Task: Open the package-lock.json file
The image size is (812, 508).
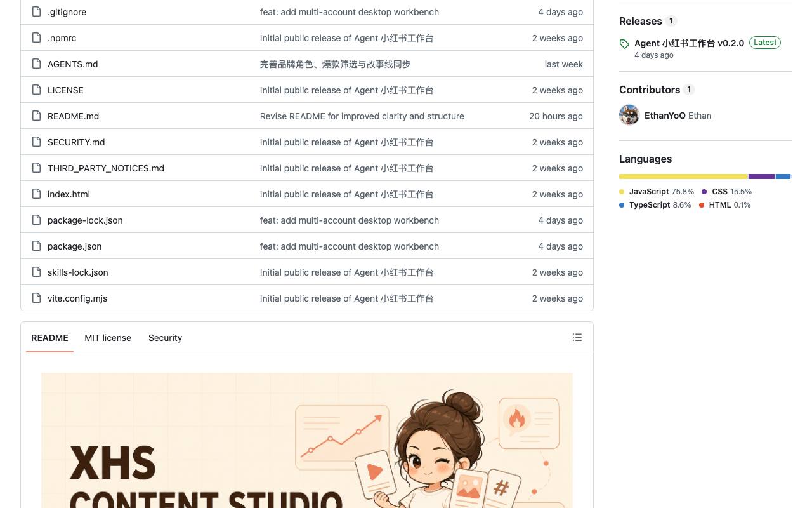Action: (x=85, y=220)
